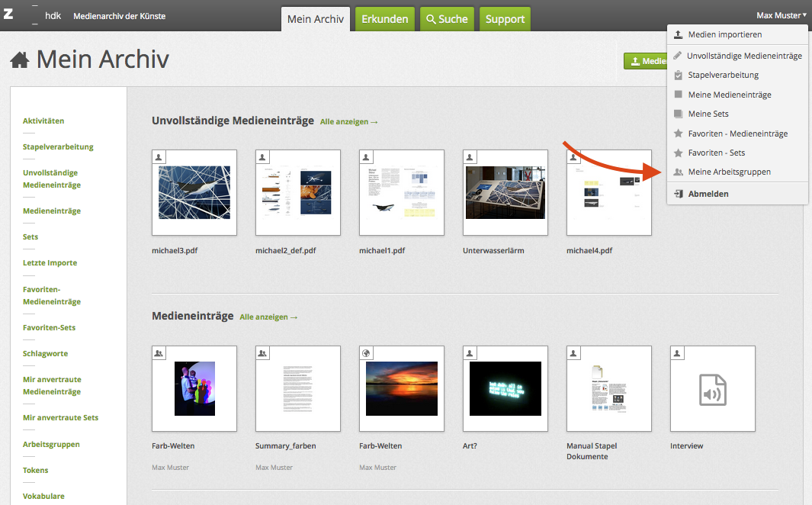Switch to the Erkunden tab
Screen dimensions: 812x505
point(384,19)
